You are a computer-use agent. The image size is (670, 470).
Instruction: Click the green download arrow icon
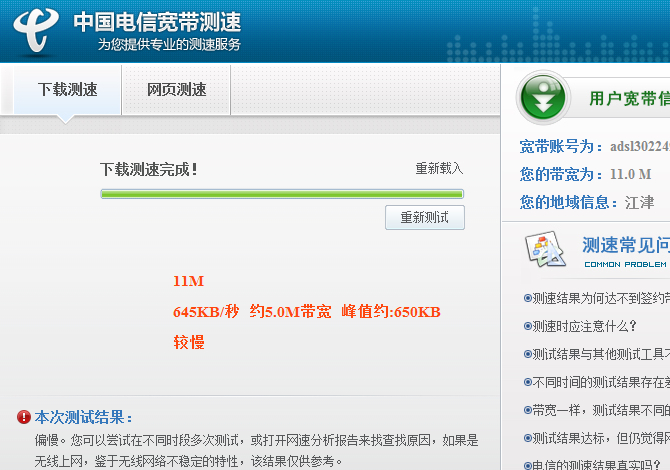click(x=544, y=97)
